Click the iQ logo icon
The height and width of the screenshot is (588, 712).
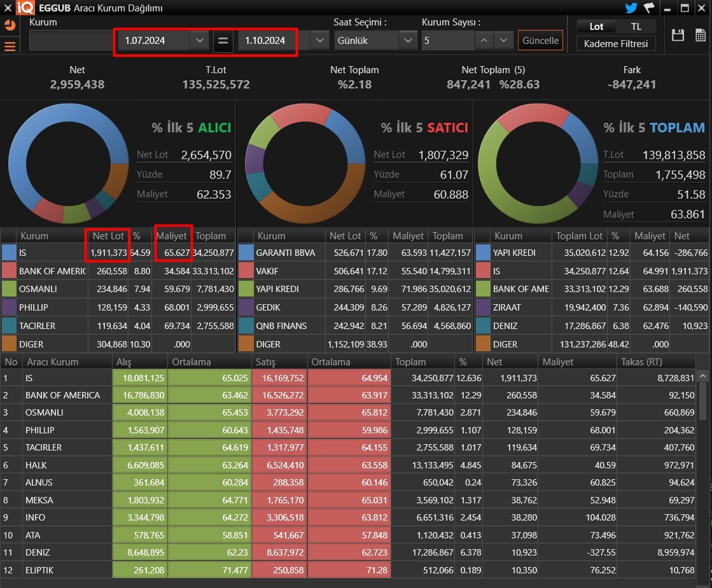tap(25, 8)
